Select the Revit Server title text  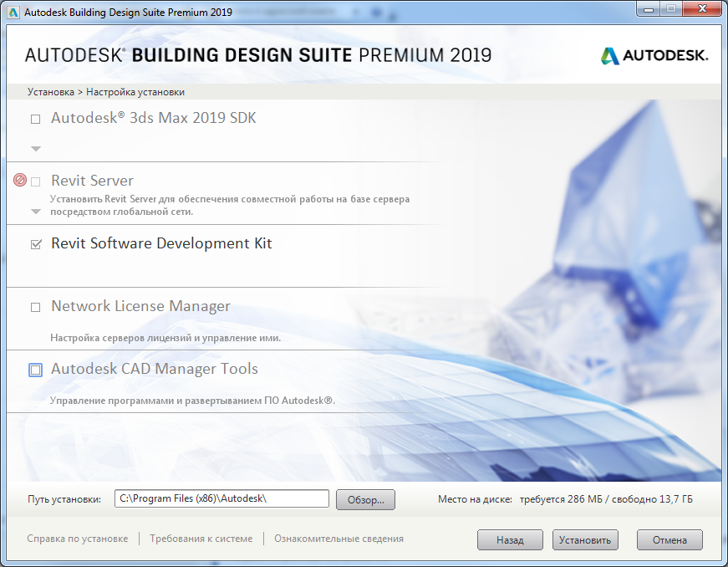point(93,180)
